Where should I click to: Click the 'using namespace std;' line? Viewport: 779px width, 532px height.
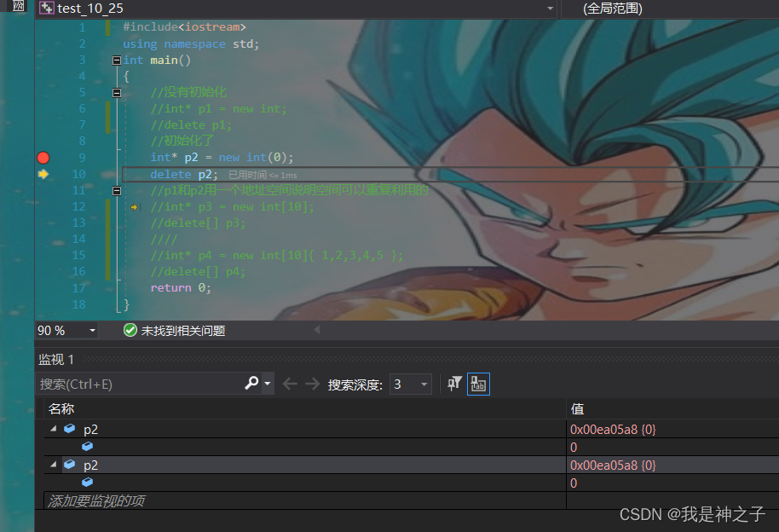coord(191,44)
